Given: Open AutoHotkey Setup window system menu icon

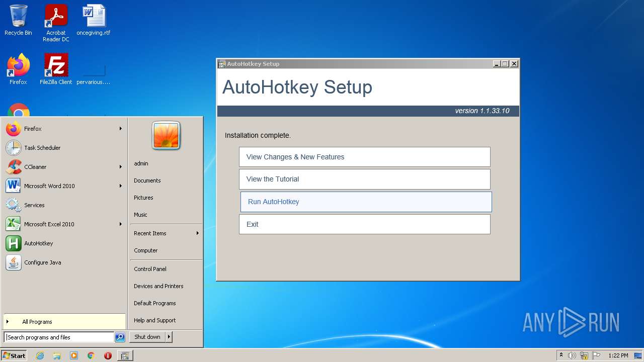Looking at the screenshot, I should pyautogui.click(x=222, y=64).
